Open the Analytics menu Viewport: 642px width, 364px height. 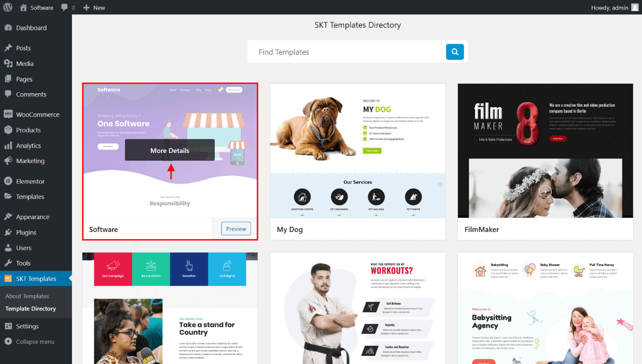pos(36,146)
